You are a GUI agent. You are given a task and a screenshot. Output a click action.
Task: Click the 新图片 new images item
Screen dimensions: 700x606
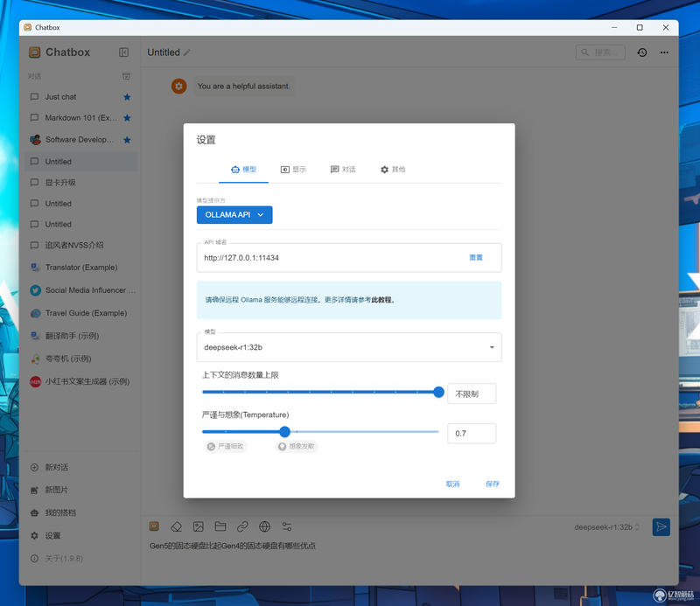(x=80, y=490)
